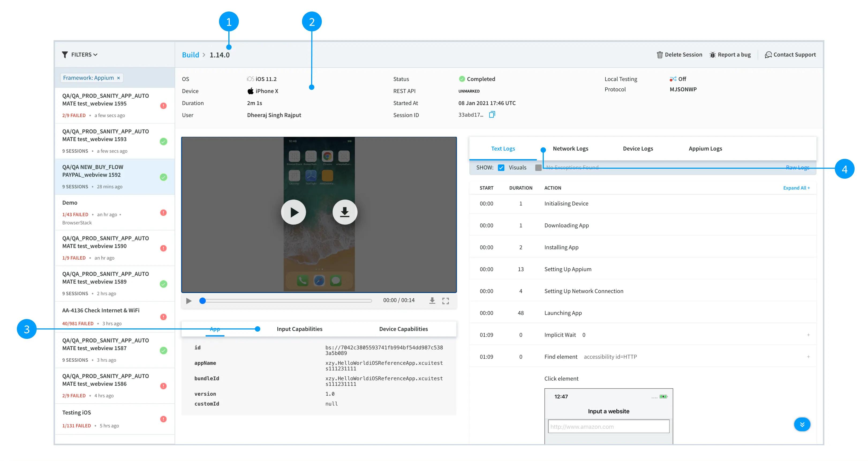
Task: Expand the Implicit Wait log entry
Action: (x=809, y=335)
